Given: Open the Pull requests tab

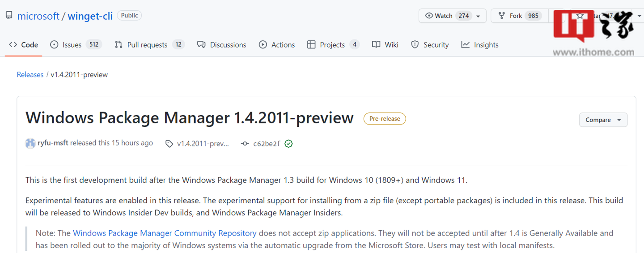Looking at the screenshot, I should click(149, 45).
